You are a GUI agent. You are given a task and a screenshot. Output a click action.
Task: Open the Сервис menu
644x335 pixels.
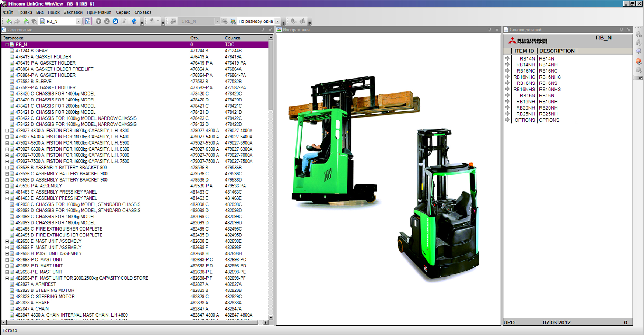(123, 12)
